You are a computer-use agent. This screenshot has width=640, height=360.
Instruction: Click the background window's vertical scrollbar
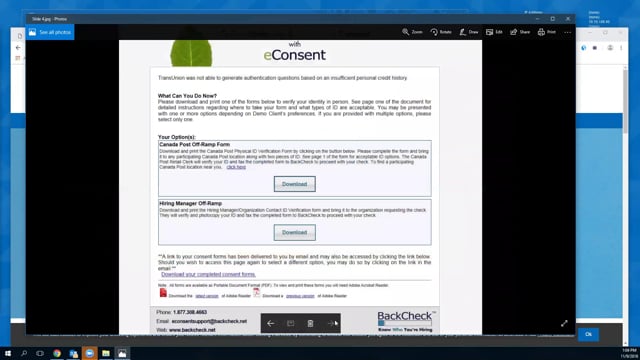[x=625, y=101]
